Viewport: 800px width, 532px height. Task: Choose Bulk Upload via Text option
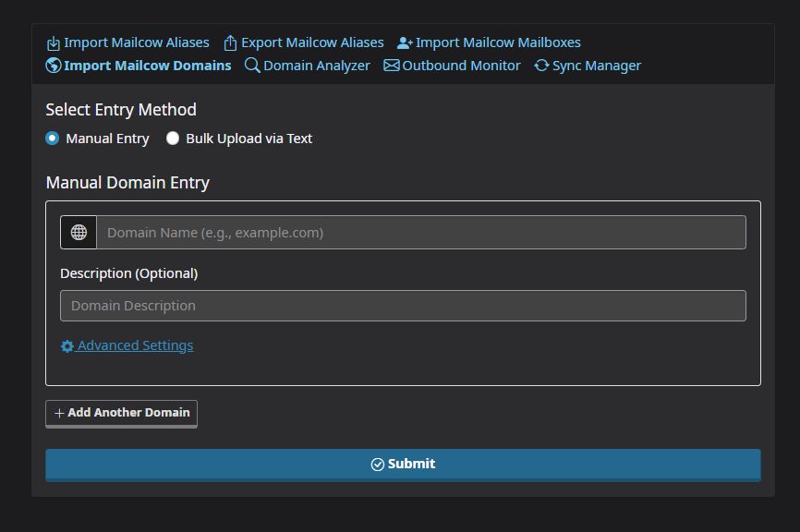click(x=173, y=139)
